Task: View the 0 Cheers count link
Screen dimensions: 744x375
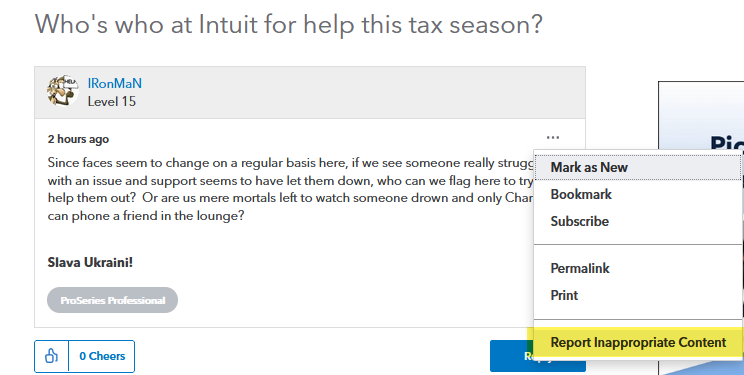Action: 102,356
